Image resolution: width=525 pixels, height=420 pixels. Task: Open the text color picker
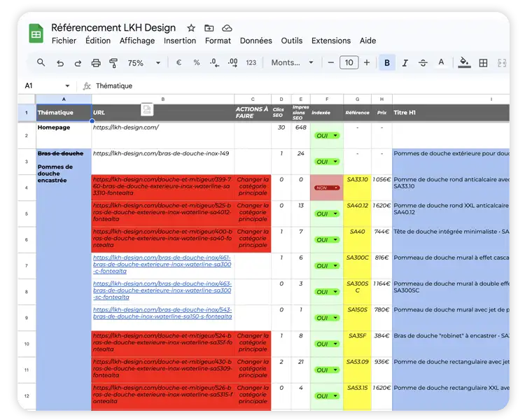point(441,62)
